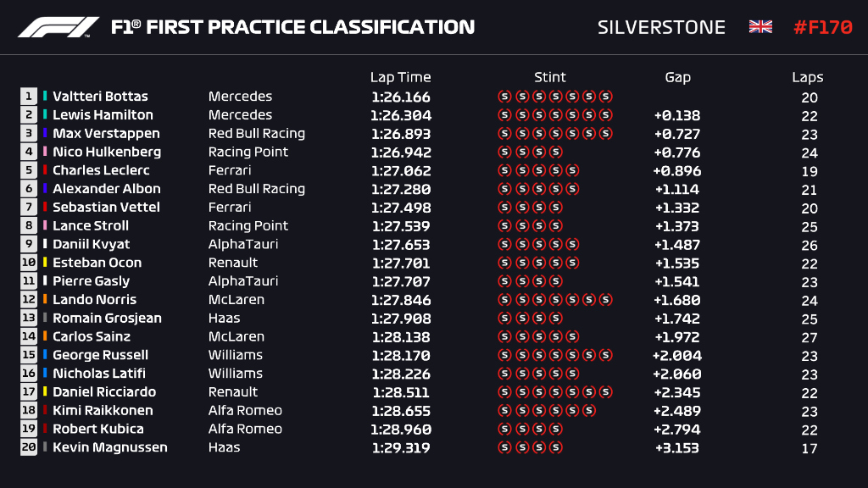This screenshot has width=868, height=488.
Task: Select driver name Max Verstappen
Action: tap(106, 134)
